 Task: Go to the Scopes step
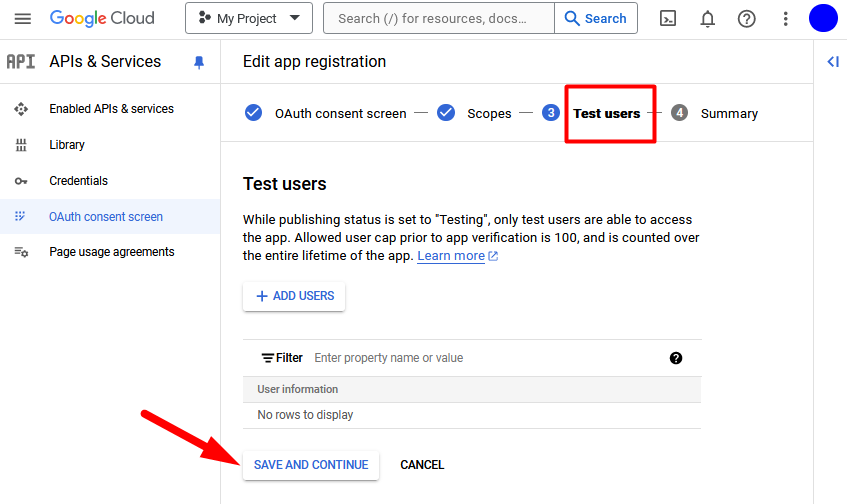(x=489, y=113)
